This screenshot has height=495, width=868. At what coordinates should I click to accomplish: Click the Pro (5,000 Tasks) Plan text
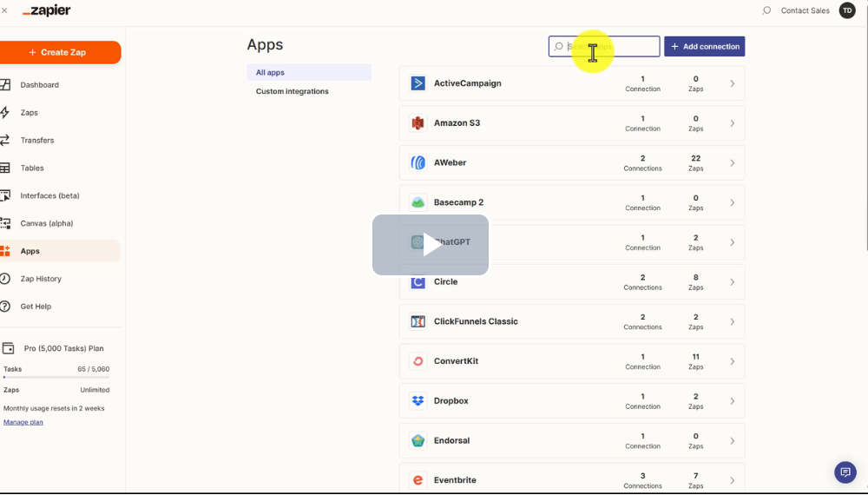[x=63, y=348]
